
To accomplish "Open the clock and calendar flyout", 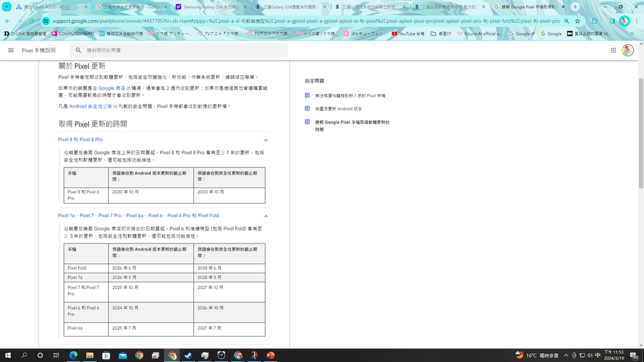I will click(614, 356).
